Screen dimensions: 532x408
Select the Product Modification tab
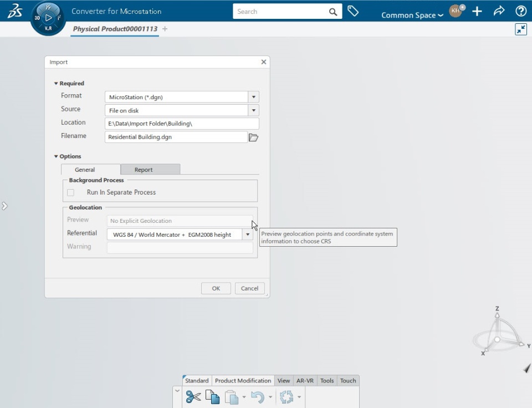[x=243, y=380]
